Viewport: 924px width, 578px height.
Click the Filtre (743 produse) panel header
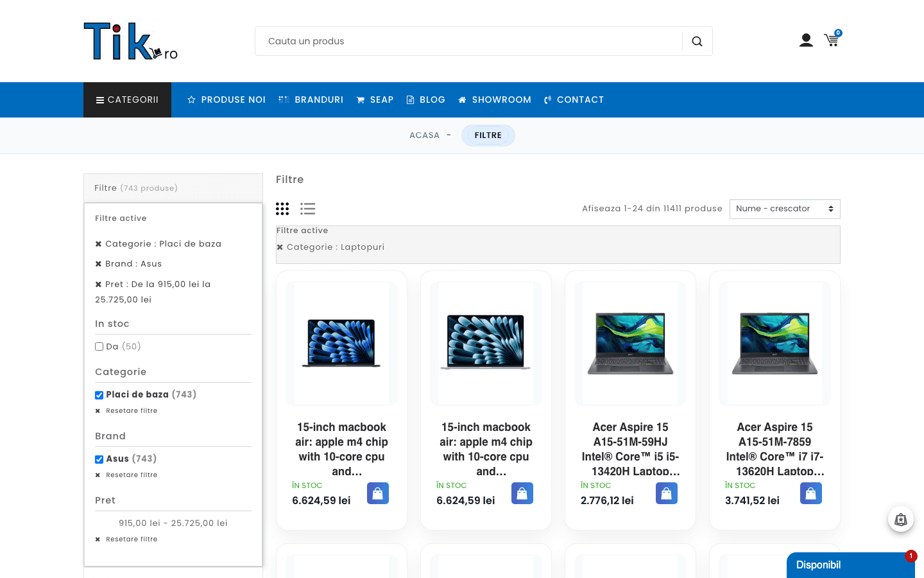[173, 188]
